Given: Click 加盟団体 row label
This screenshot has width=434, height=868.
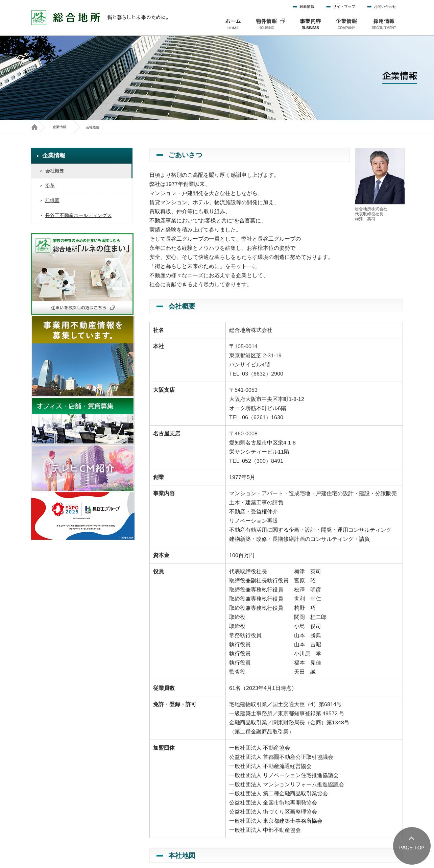Looking at the screenshot, I should [164, 748].
